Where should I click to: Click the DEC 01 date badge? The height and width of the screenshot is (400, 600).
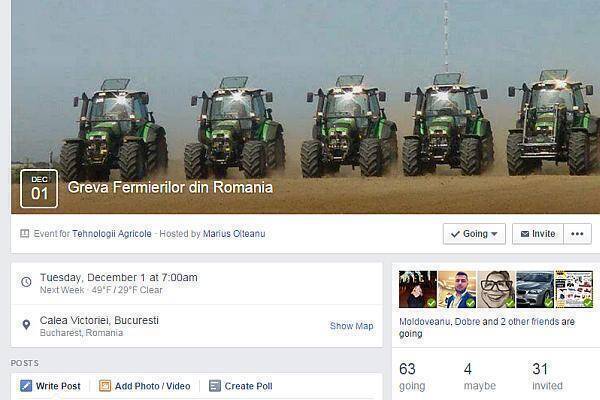click(x=39, y=189)
